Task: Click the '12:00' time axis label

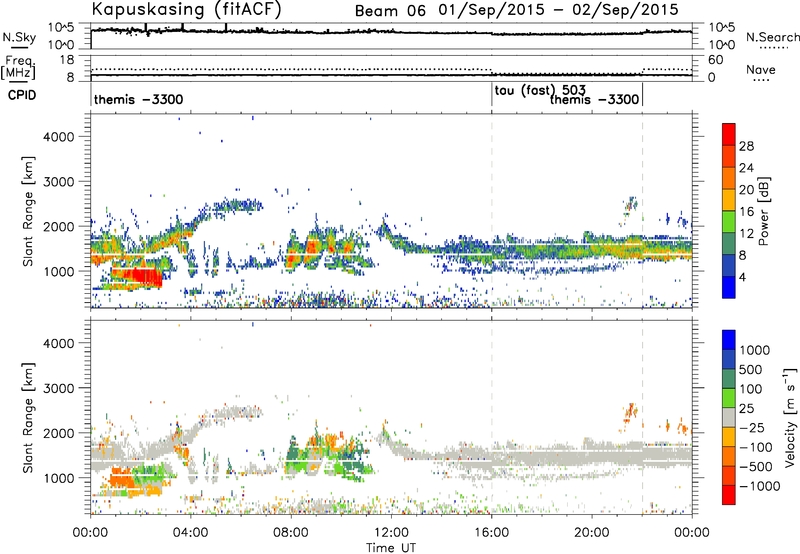Action: click(x=391, y=533)
